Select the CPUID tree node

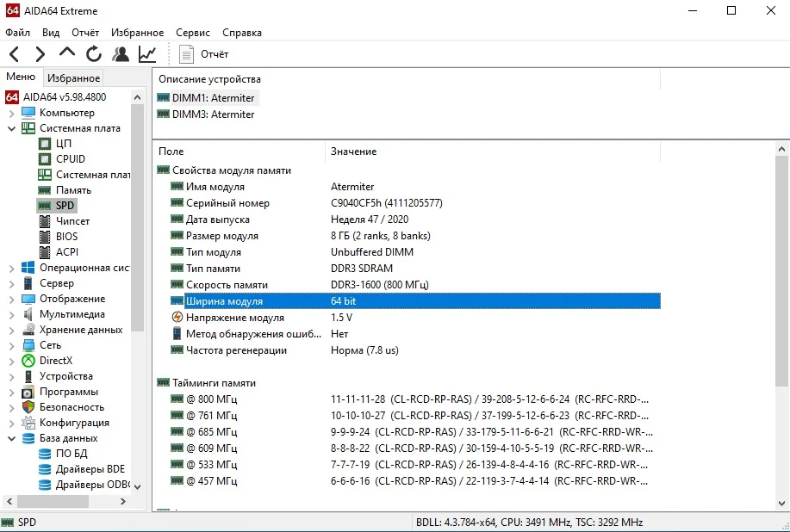(71, 159)
